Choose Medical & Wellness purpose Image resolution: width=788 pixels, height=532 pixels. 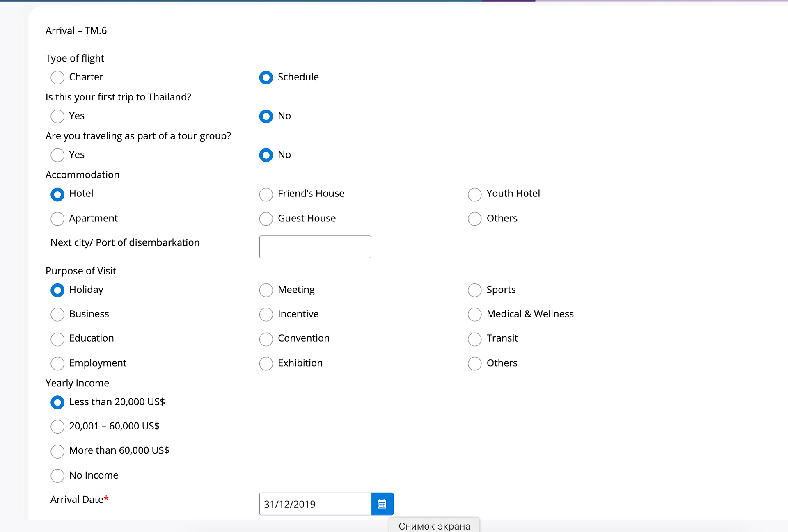pyautogui.click(x=474, y=314)
